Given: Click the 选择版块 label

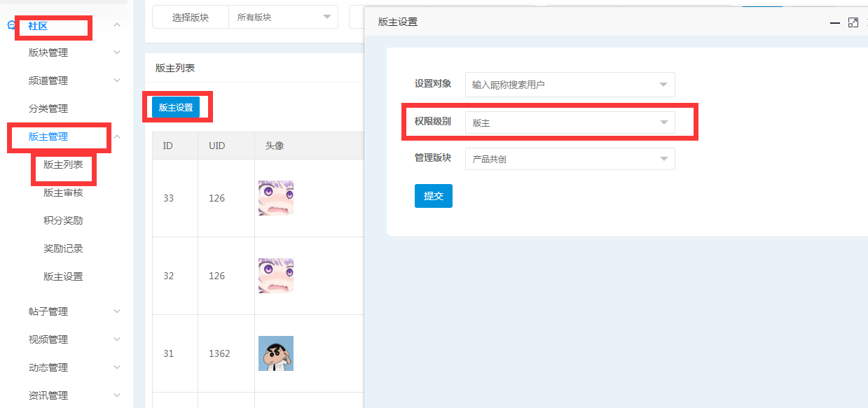Looking at the screenshot, I should point(191,17).
